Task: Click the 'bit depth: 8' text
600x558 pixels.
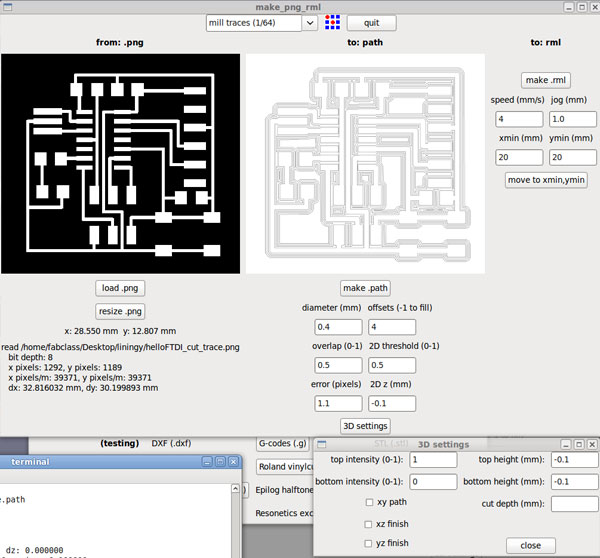Action: (x=30, y=357)
